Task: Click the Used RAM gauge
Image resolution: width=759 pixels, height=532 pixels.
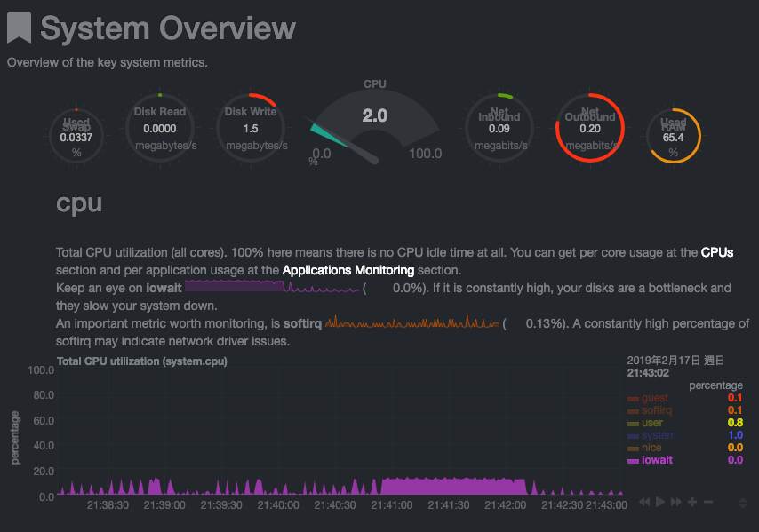Action: (674, 136)
